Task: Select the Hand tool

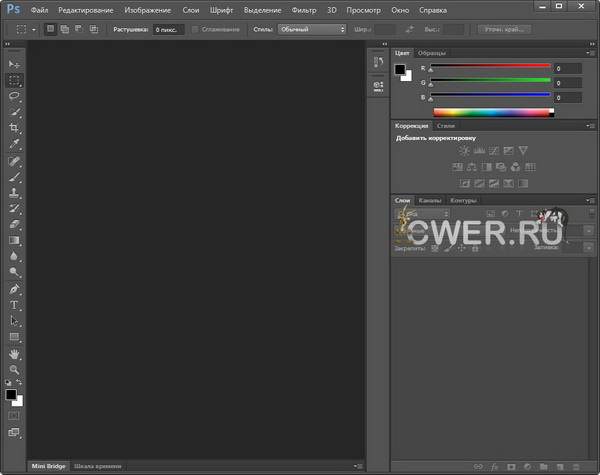Action: pos(14,353)
